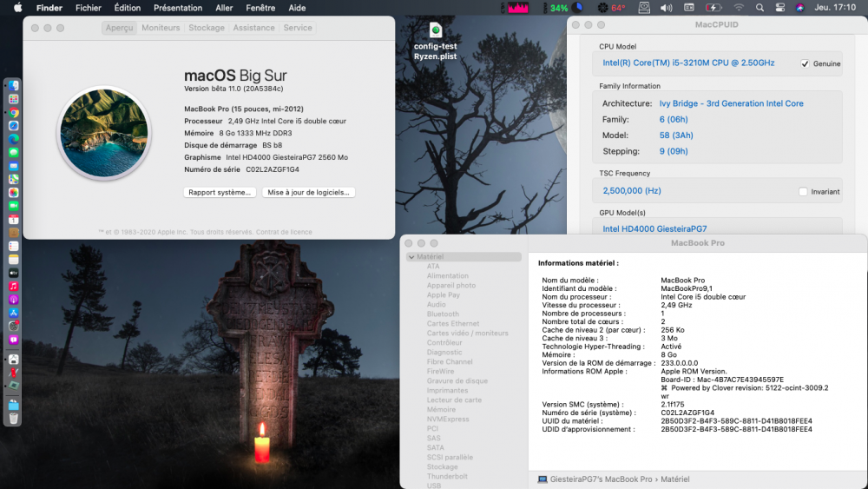Click Mise à jour de logiciels button

[x=308, y=192]
